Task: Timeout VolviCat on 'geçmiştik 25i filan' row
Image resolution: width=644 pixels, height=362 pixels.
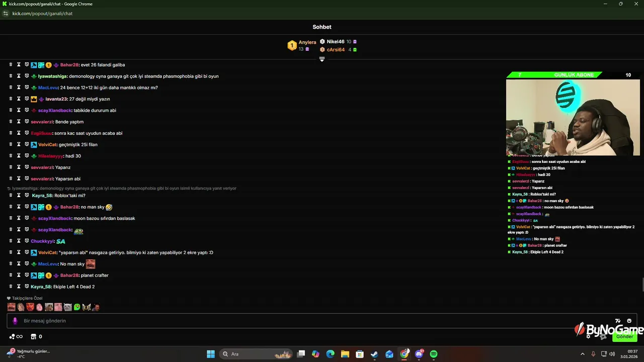Action: point(19,144)
